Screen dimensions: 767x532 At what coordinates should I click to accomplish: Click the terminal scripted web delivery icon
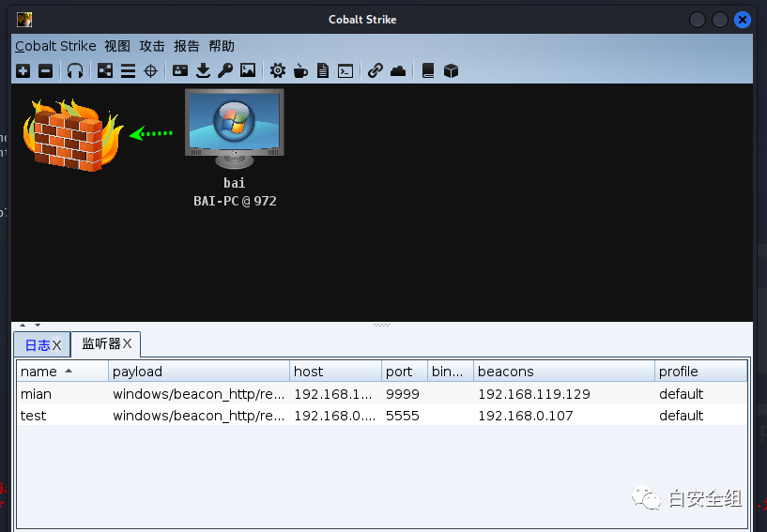[x=345, y=71]
